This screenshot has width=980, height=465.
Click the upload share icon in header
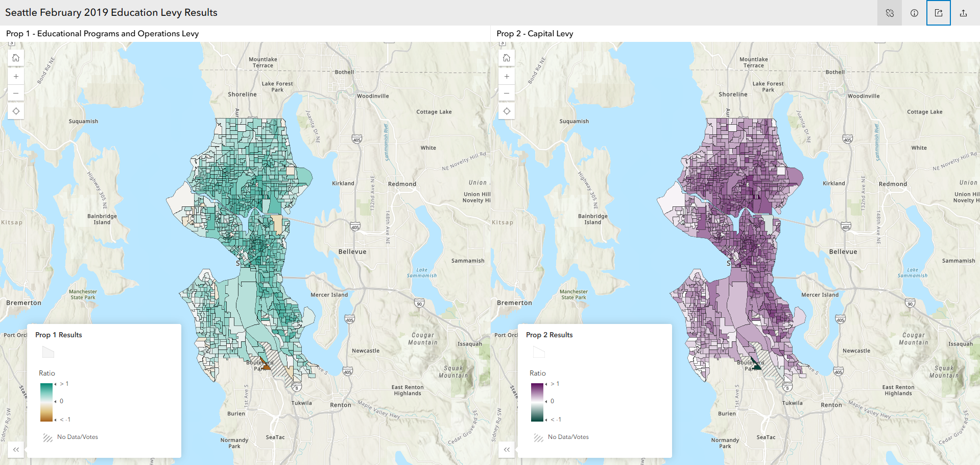963,13
